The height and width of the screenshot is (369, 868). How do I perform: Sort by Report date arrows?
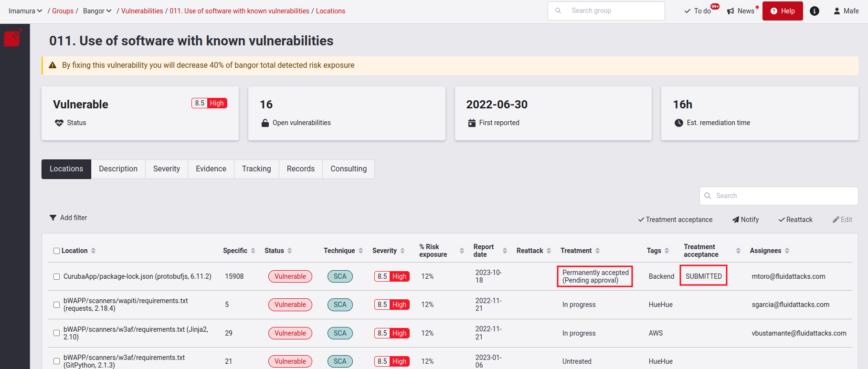(505, 251)
